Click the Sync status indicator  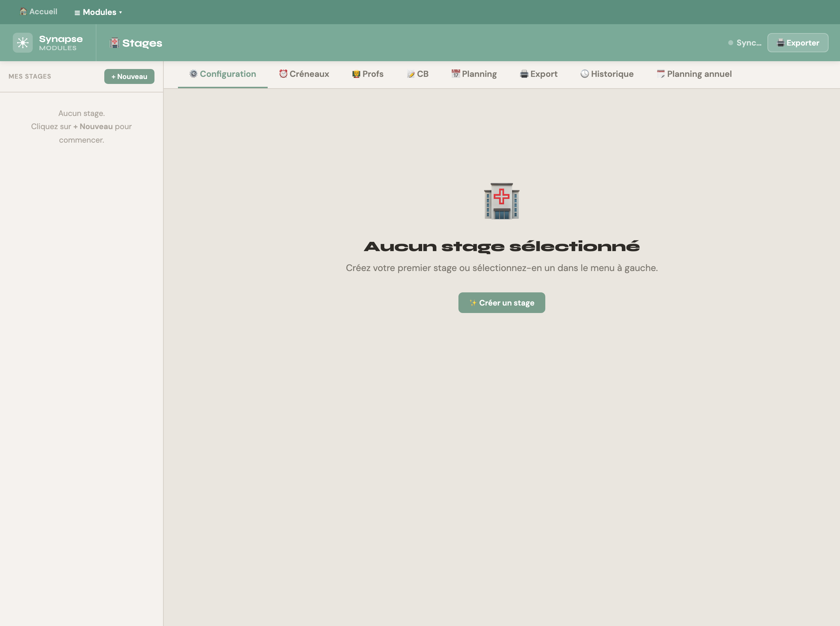coord(745,43)
